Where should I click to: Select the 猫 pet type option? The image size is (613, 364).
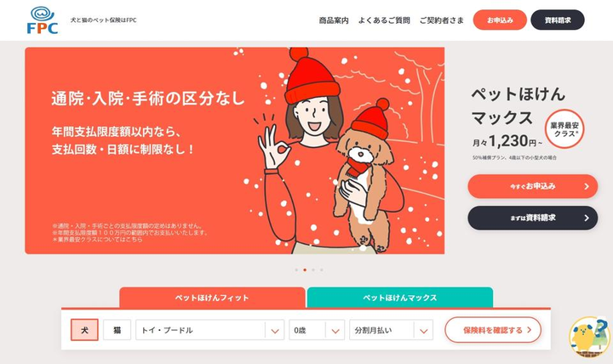pos(117,330)
